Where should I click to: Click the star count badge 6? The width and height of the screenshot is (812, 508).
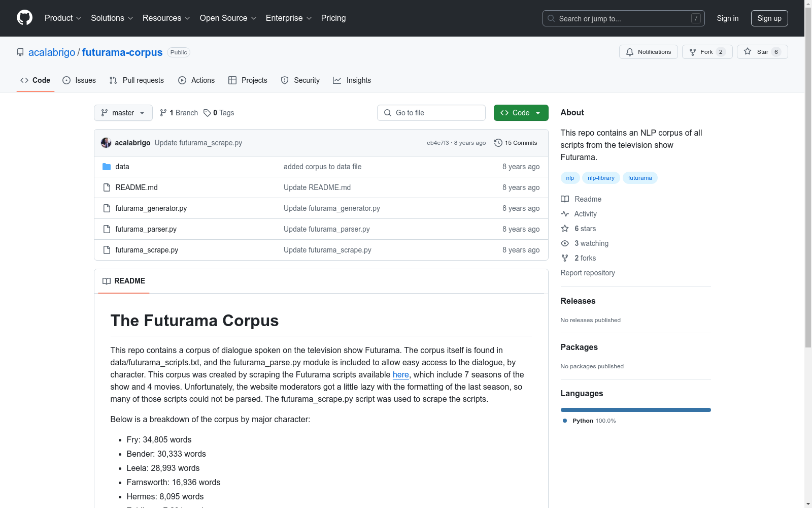coord(776,52)
